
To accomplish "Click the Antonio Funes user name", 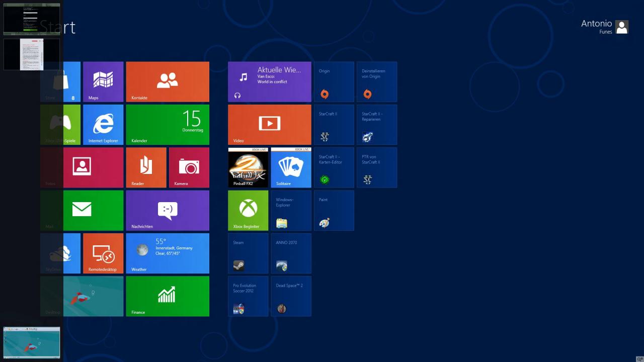I will pyautogui.click(x=597, y=27).
